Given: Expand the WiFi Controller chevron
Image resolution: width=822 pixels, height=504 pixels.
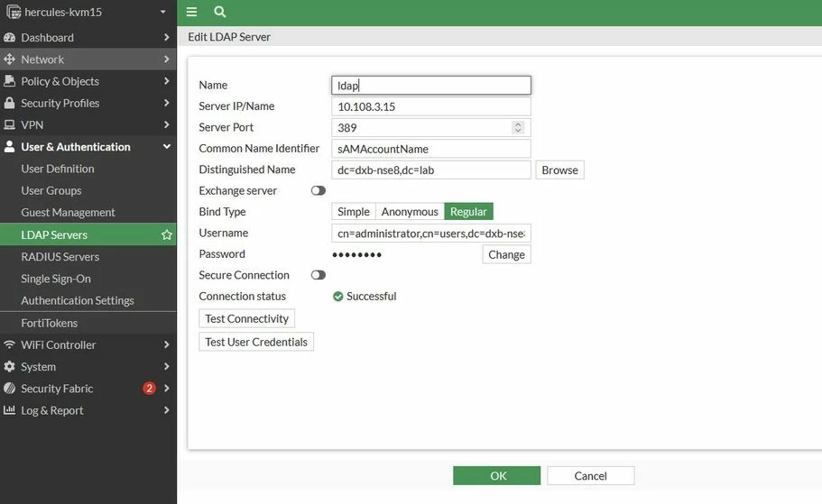Looking at the screenshot, I should pos(166,344).
